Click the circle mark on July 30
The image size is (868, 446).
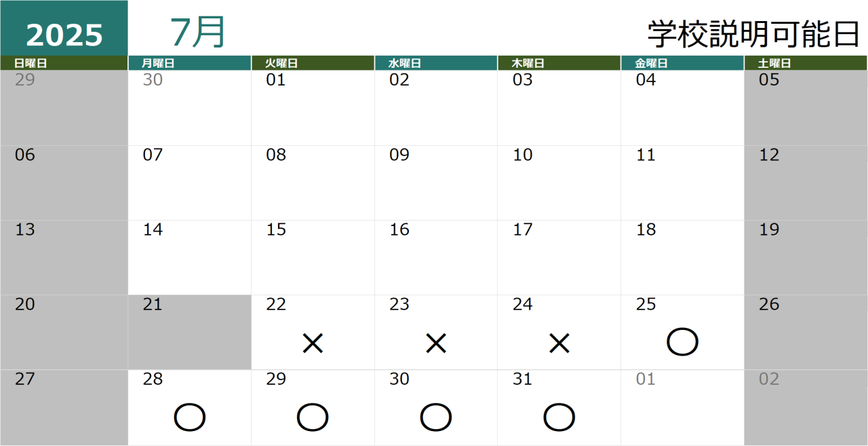tap(436, 417)
